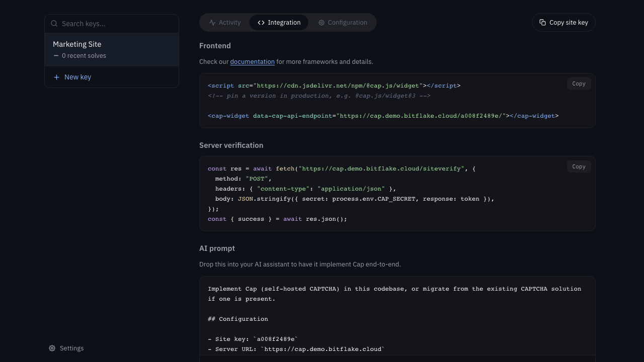
Task: Switch to the Activity tab
Action: (x=225, y=23)
